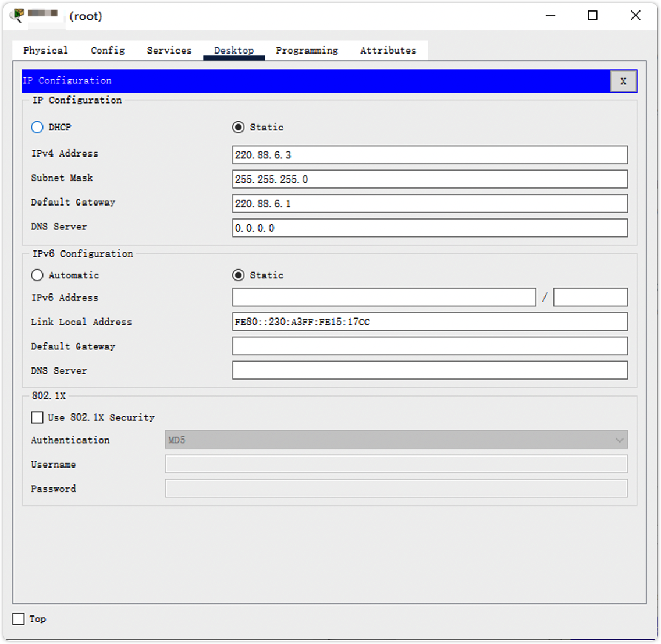Click the IPv4 DNS Server field
The height and width of the screenshot is (644, 661).
click(x=429, y=228)
